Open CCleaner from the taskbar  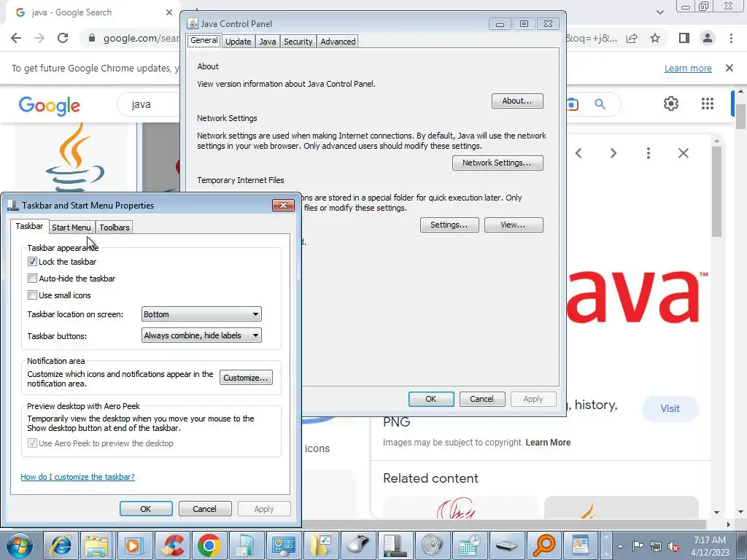pyautogui.click(x=171, y=545)
